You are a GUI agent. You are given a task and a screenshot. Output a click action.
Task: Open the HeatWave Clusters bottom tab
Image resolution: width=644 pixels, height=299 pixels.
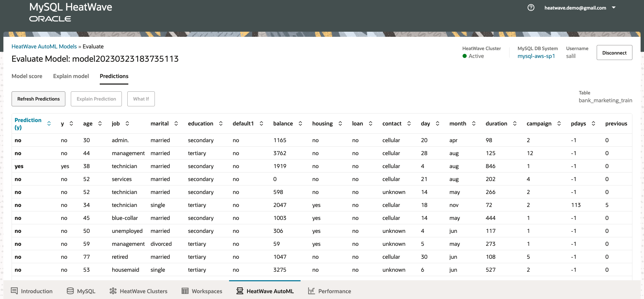click(139, 291)
